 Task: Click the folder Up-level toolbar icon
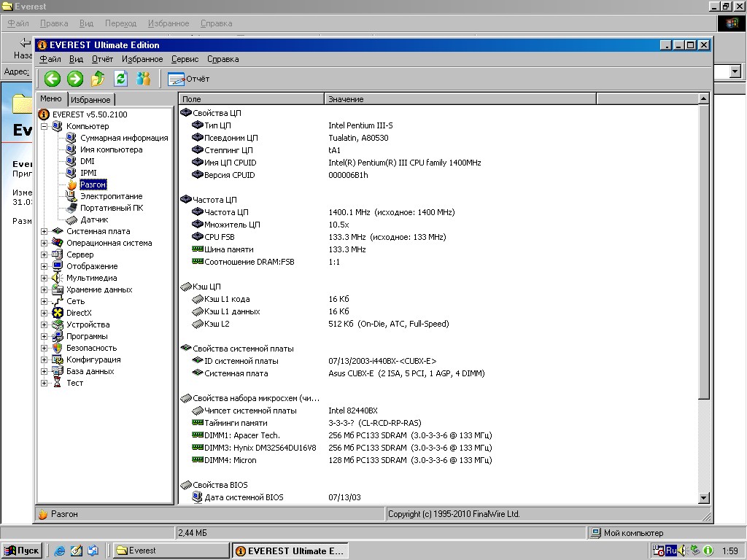pos(98,79)
